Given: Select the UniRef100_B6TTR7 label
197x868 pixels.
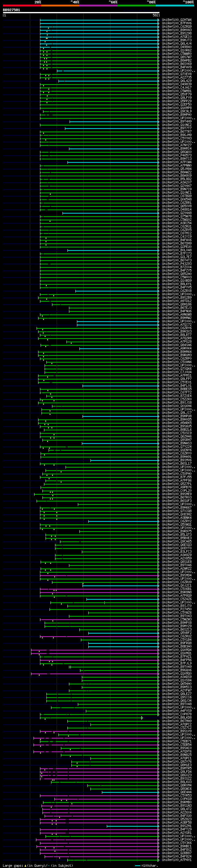Looking at the screenshot, I should [177, 131].
